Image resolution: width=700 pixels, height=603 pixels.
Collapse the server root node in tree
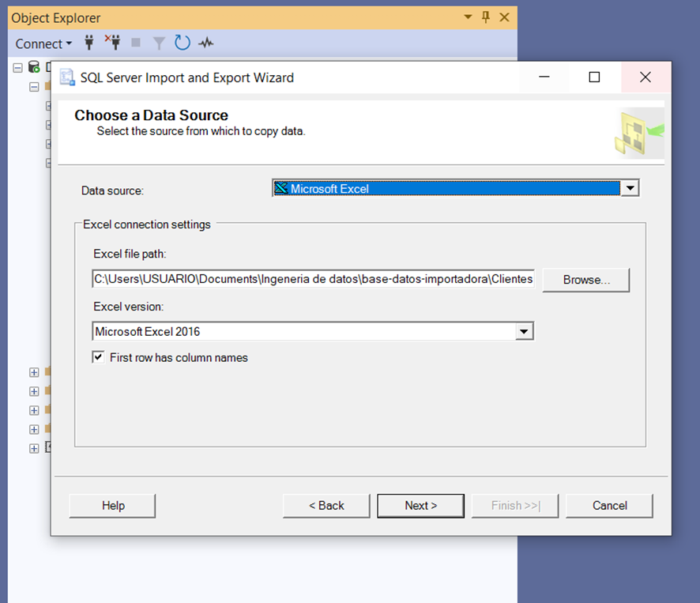[18, 68]
